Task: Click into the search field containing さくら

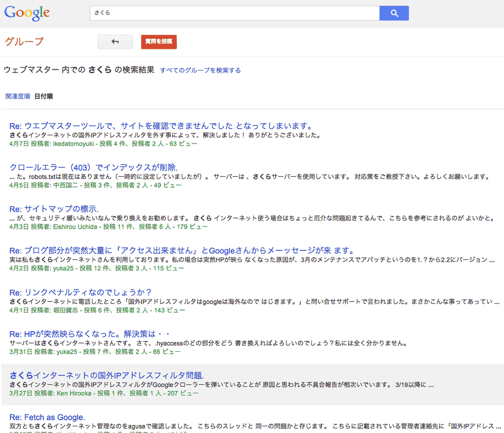Action: [x=234, y=13]
